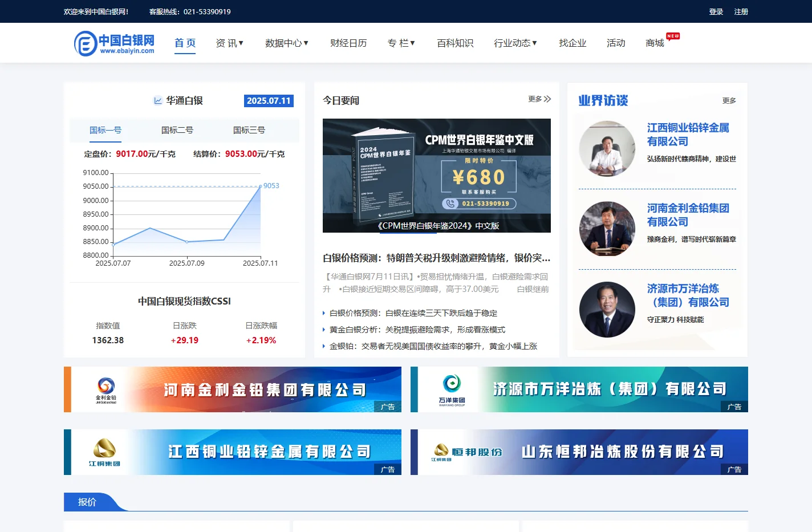Open the CPM世界白银年鉴 banner image
Image resolution: width=812 pixels, height=532 pixels.
[437, 176]
